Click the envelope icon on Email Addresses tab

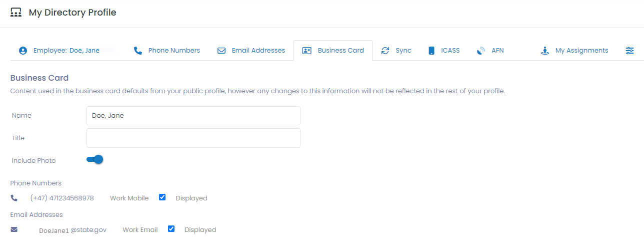click(x=221, y=51)
